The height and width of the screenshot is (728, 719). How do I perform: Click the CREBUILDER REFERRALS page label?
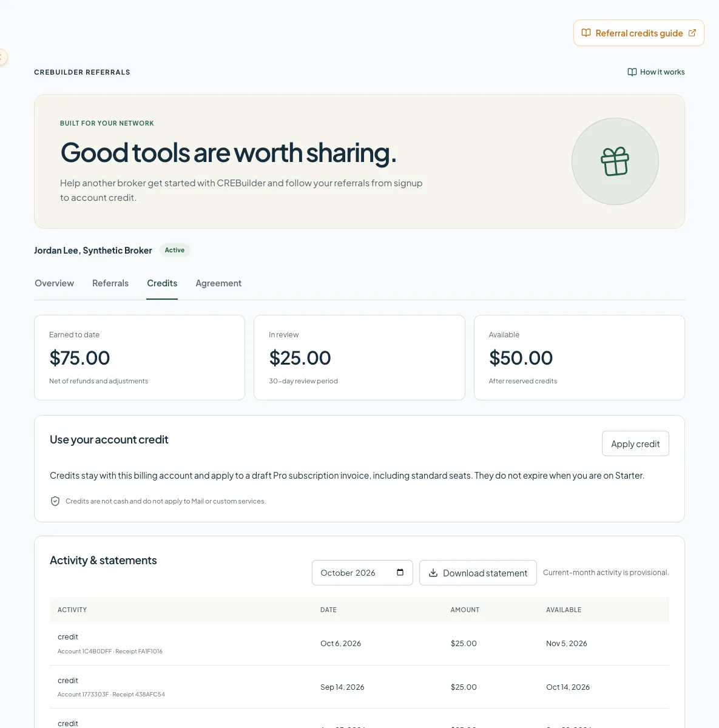[x=82, y=72]
